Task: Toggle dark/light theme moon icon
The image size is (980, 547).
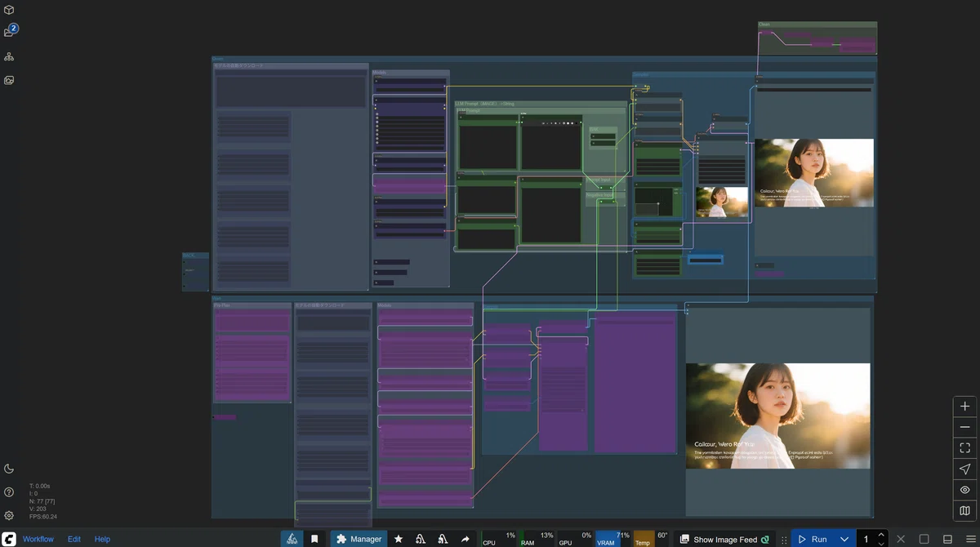Action: (x=9, y=469)
